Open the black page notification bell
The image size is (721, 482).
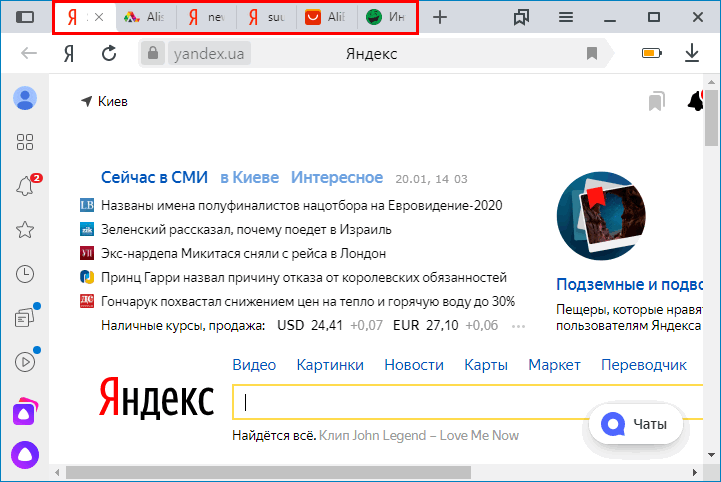pyautogui.click(x=695, y=101)
